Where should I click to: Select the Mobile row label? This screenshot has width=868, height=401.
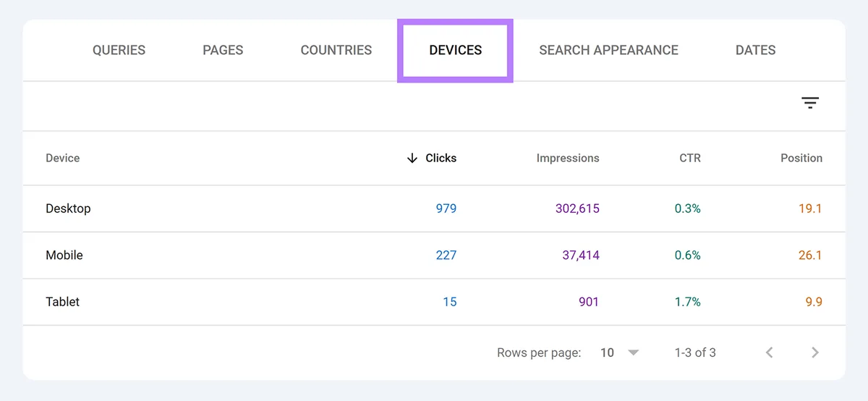pos(64,255)
